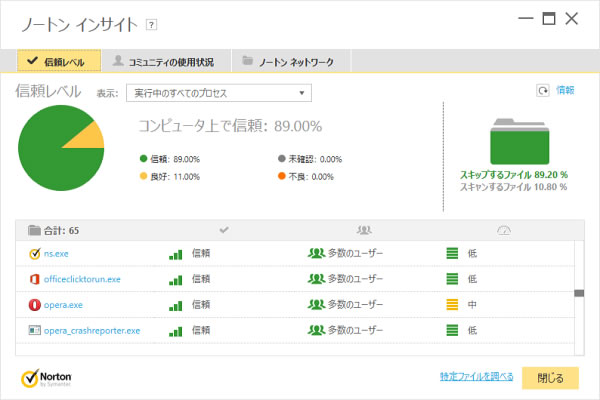Click the green usage icon in opera_crashreporter.exe row
Viewport: 600px width, 400px height.
tap(452, 330)
